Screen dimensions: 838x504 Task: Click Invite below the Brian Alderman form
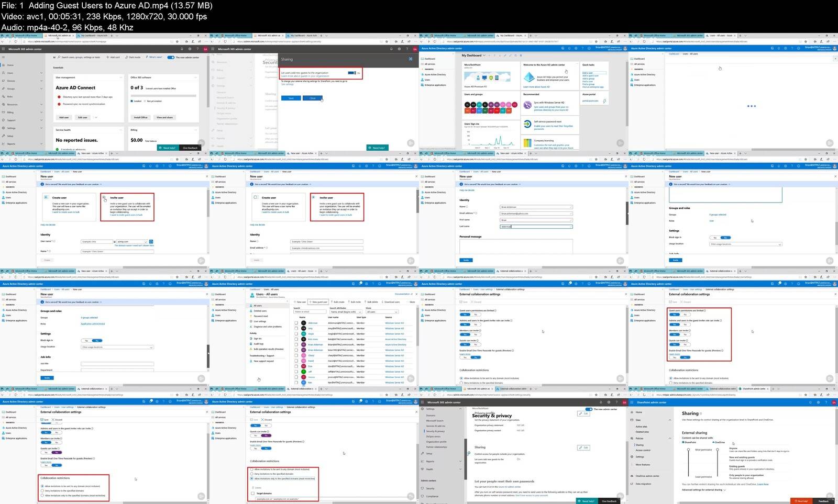pos(466,260)
